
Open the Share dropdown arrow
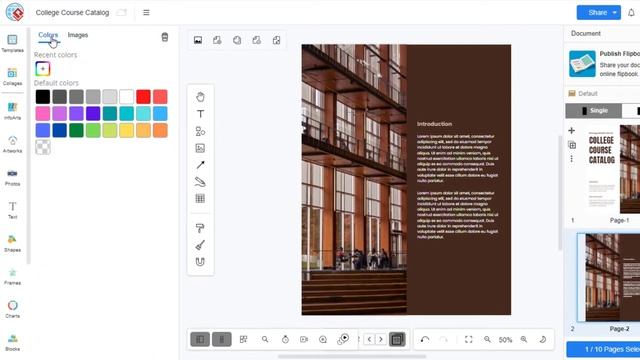tap(615, 13)
